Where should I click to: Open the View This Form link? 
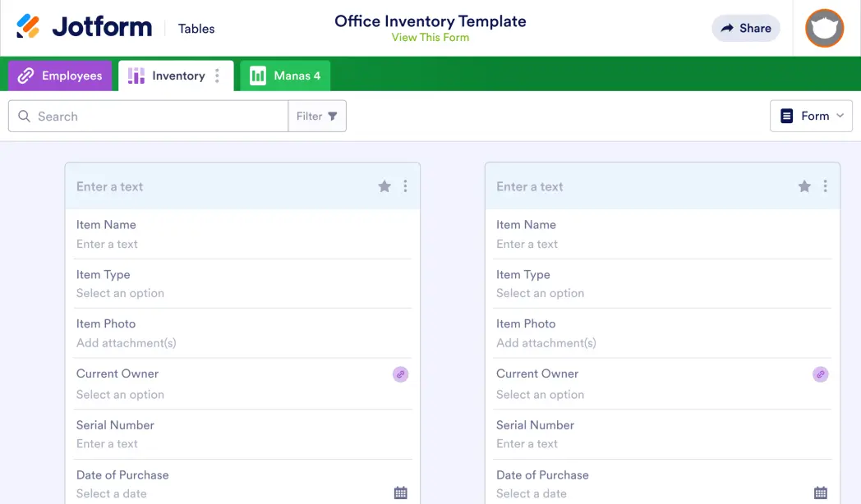pyautogui.click(x=430, y=37)
